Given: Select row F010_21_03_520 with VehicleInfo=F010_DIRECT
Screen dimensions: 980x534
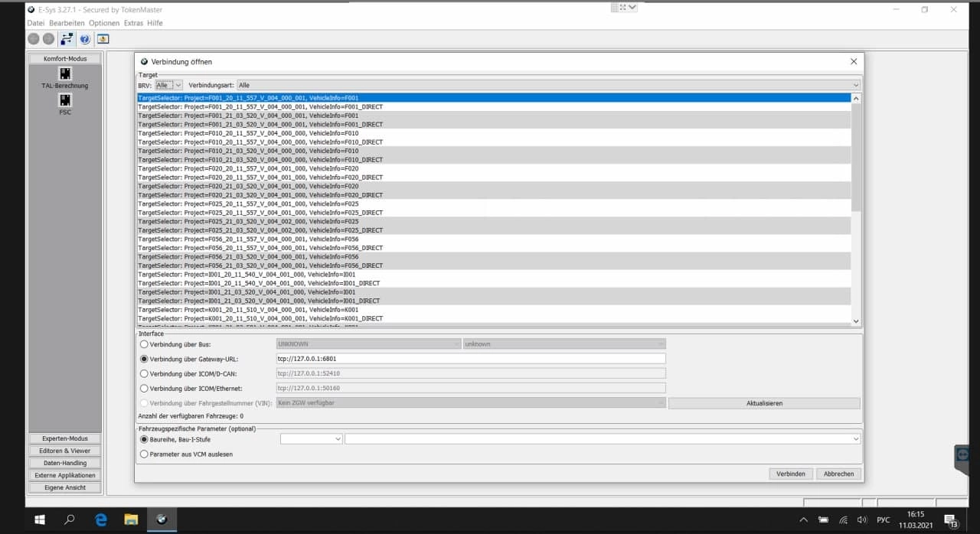Looking at the screenshot, I should [x=494, y=160].
